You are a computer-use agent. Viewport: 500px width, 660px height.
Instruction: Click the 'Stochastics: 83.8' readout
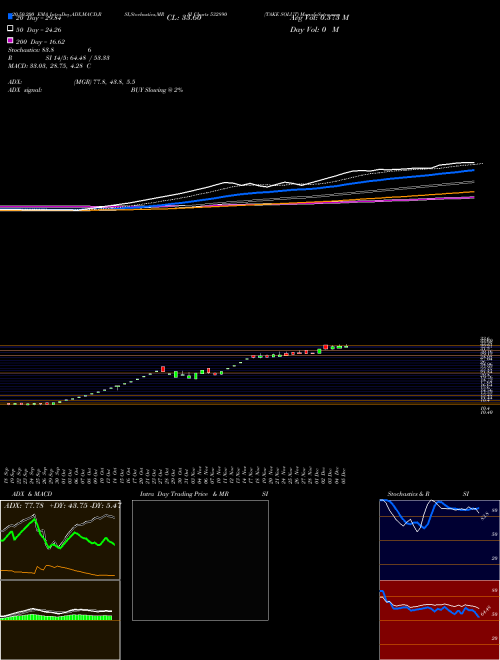point(30,50)
